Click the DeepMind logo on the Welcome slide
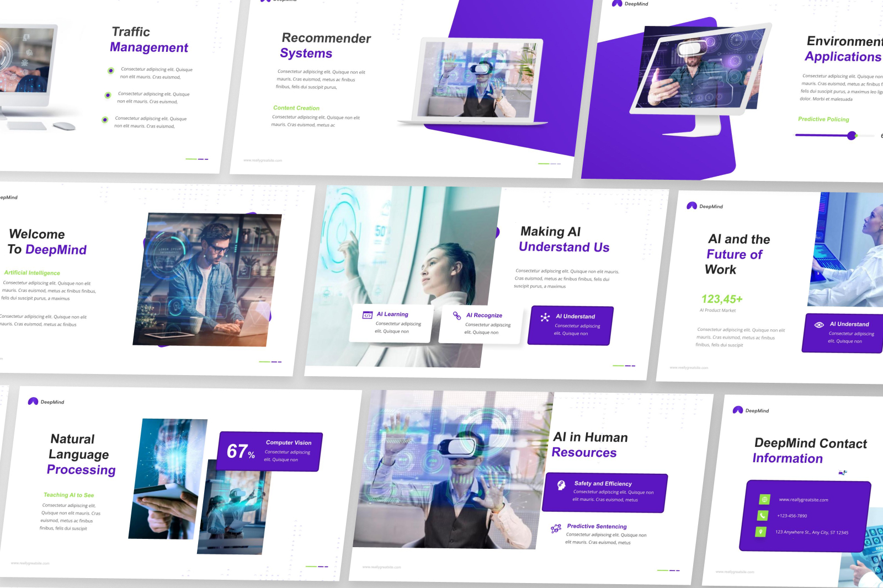Viewport: 883px width, 588px height. tap(10, 197)
